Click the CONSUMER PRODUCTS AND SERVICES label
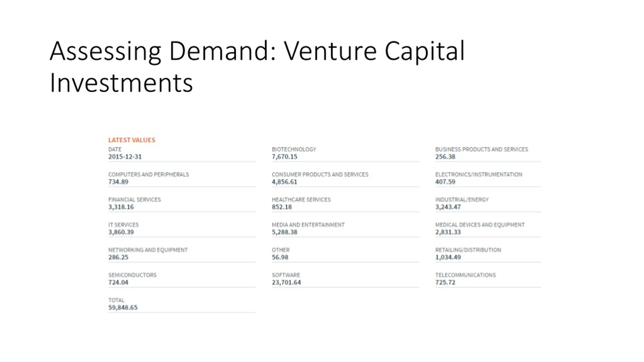The height and width of the screenshot is (362, 644). 320,174
